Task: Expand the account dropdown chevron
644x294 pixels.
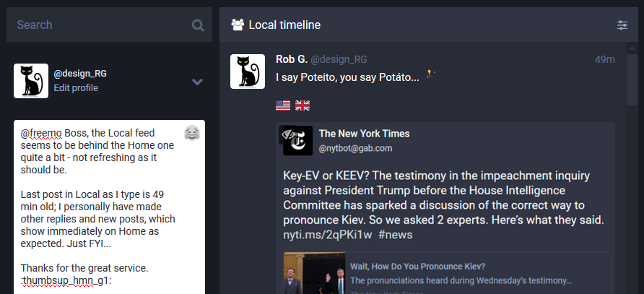Action: (x=197, y=82)
